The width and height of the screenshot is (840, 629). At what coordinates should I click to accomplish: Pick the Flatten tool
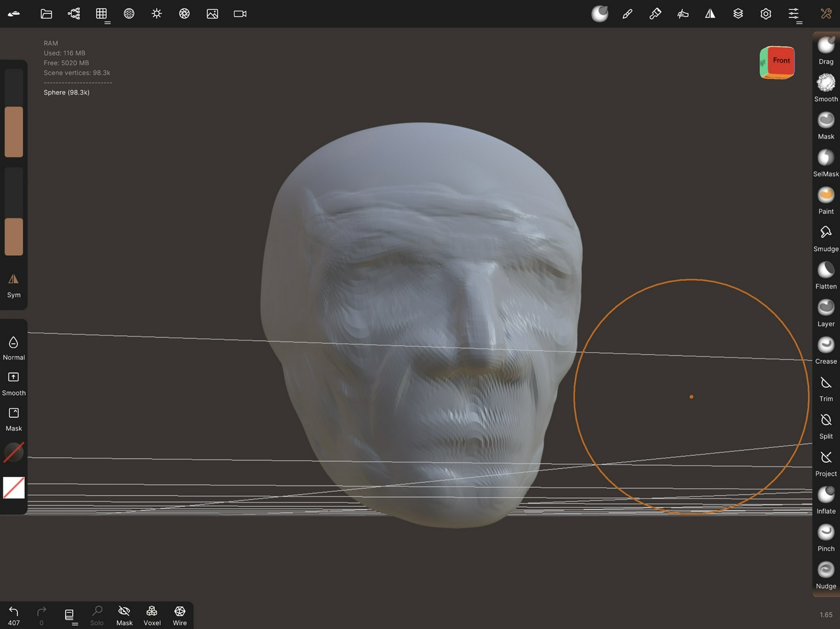[x=826, y=274]
